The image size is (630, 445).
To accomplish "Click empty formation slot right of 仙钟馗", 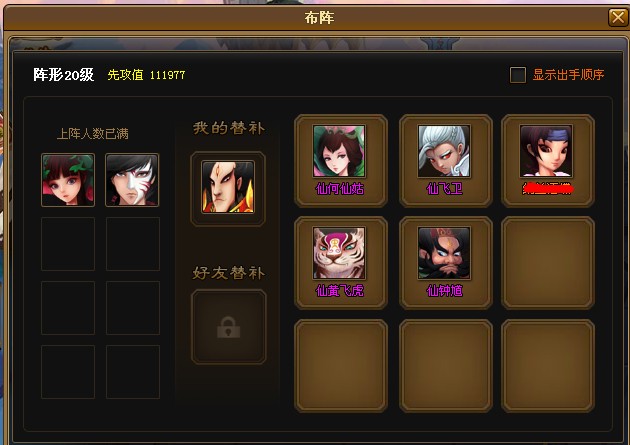I will click(548, 263).
